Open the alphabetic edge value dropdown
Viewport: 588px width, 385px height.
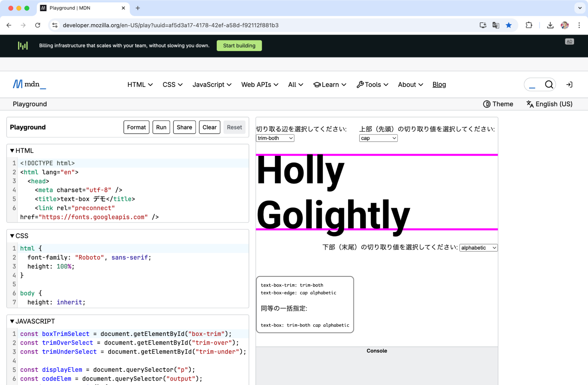coord(478,248)
